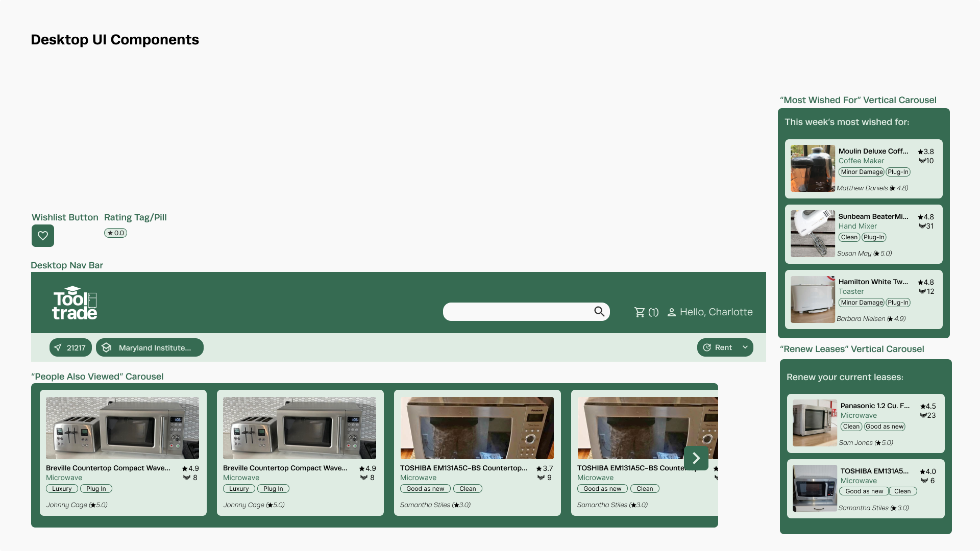Viewport: 980px width, 551px height.
Task: Click Johnny Cage owner name on first card
Action: 67,505
